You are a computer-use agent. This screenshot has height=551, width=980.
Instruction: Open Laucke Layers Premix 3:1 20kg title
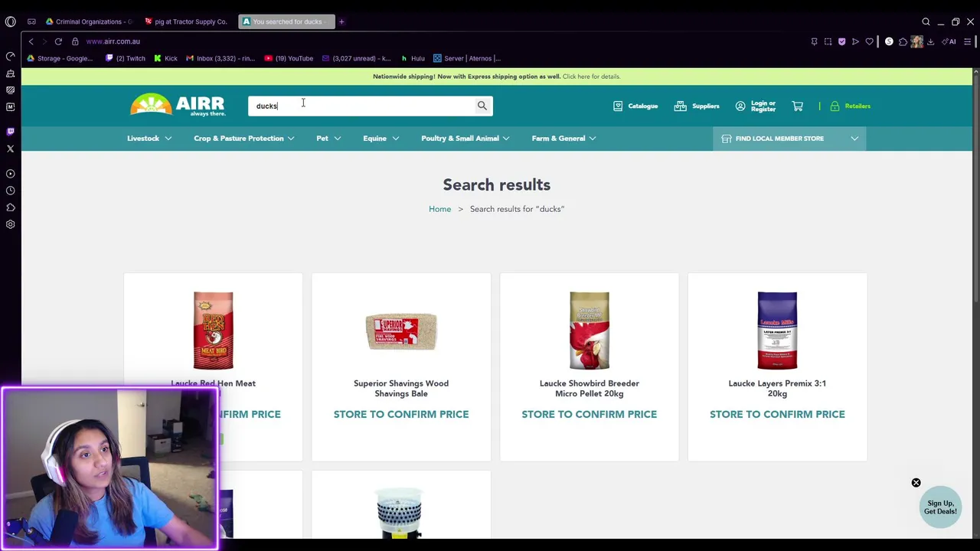point(777,389)
